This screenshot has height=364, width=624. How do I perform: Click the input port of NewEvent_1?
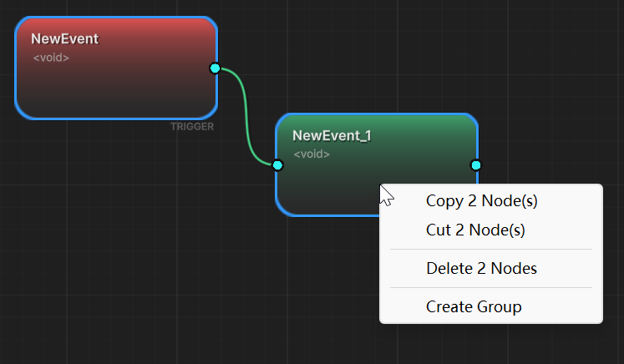click(x=278, y=165)
